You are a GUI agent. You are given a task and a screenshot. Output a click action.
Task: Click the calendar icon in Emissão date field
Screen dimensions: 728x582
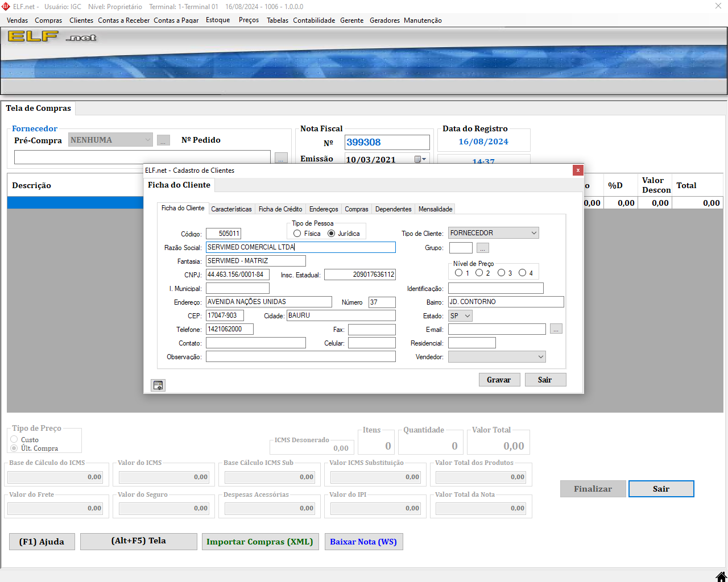[420, 159]
